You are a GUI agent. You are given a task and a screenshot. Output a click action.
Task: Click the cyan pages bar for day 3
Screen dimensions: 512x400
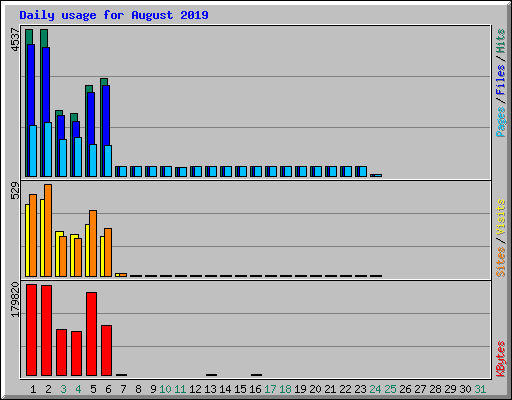(x=63, y=158)
